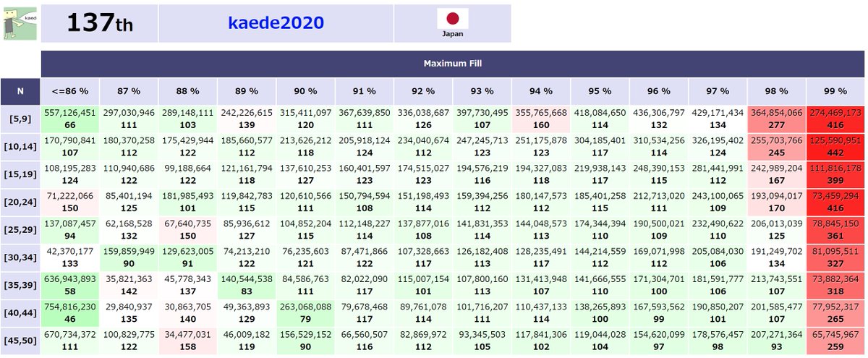Click the cell showing 557,126,451
The image size is (868, 358).
coord(70,119)
